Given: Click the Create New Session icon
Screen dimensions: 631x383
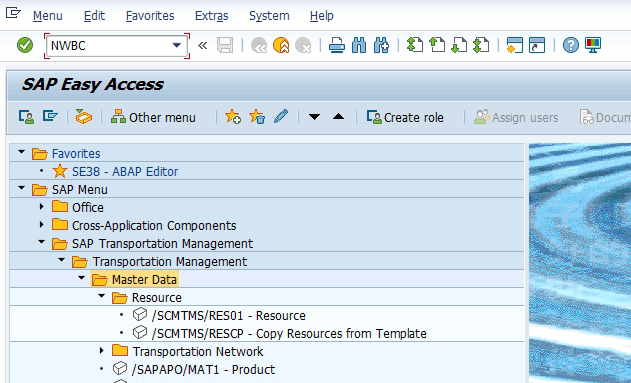Looking at the screenshot, I should click(514, 45).
